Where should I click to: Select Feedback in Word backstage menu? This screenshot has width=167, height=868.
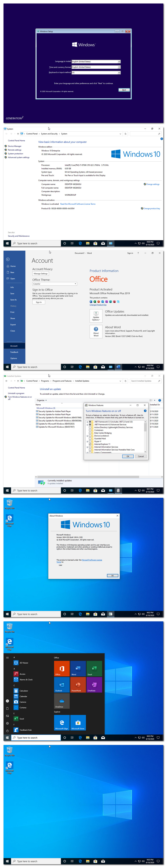[14, 352]
